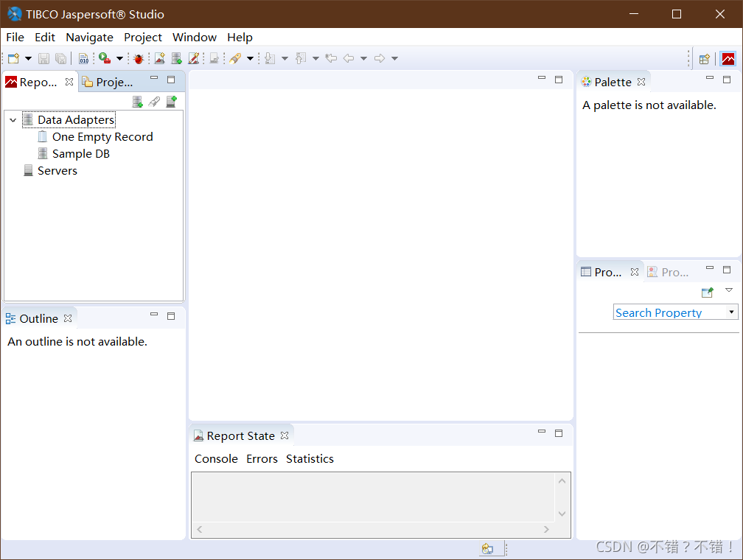Click the red bug Debug icon

pos(139,59)
